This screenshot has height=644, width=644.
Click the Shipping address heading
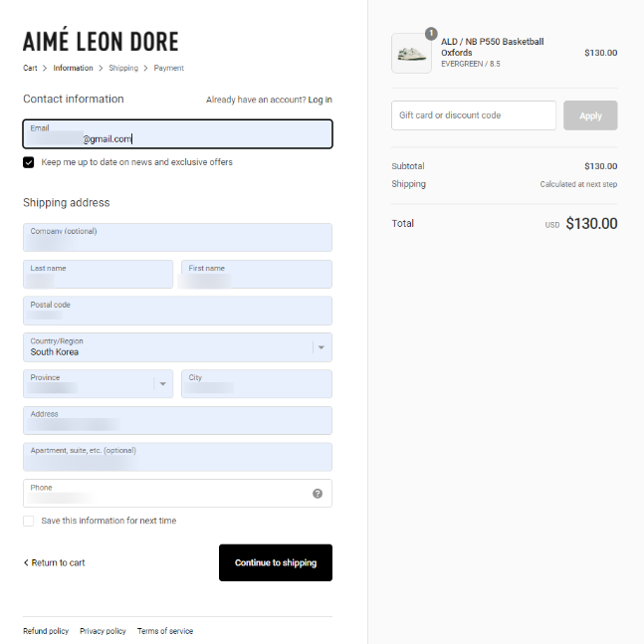[66, 202]
